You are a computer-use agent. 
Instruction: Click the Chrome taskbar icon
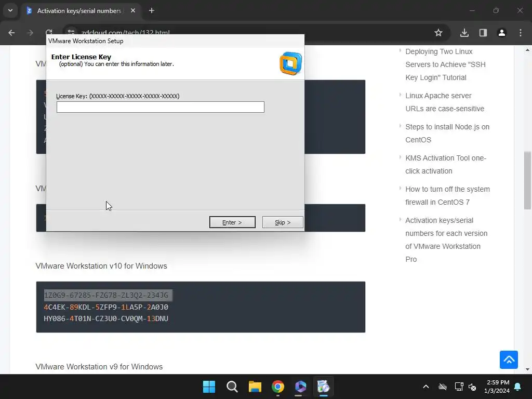(x=277, y=387)
